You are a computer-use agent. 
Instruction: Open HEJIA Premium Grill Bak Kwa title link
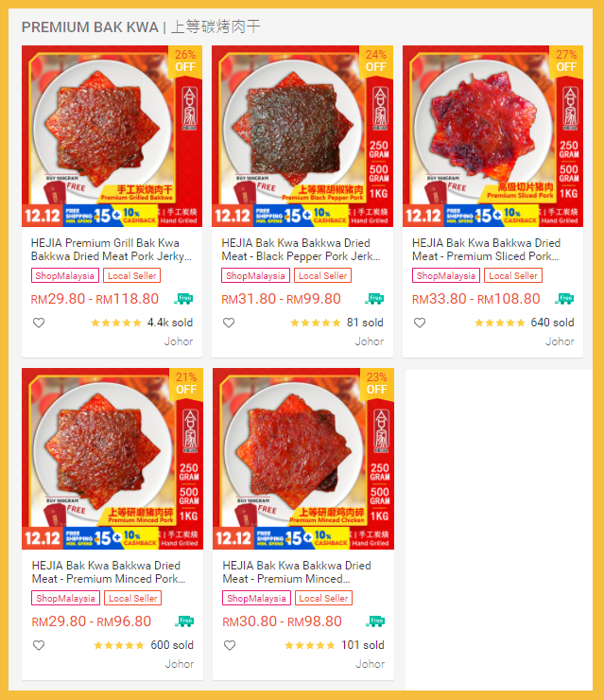click(x=112, y=250)
